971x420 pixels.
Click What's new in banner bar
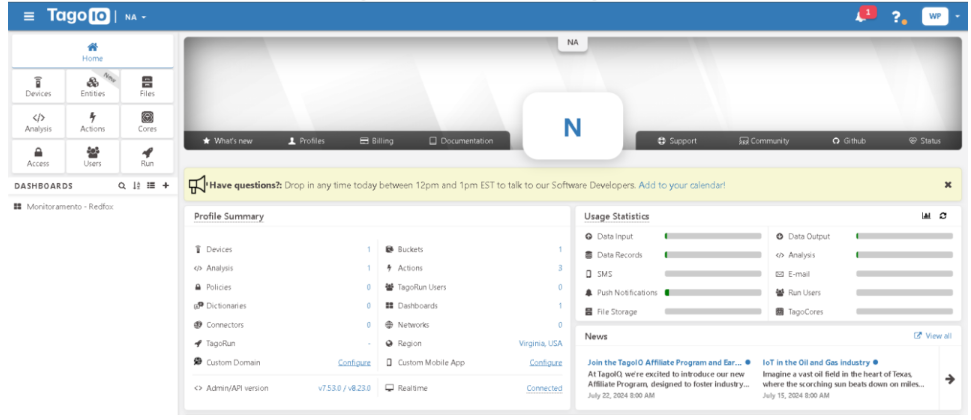pyautogui.click(x=227, y=141)
